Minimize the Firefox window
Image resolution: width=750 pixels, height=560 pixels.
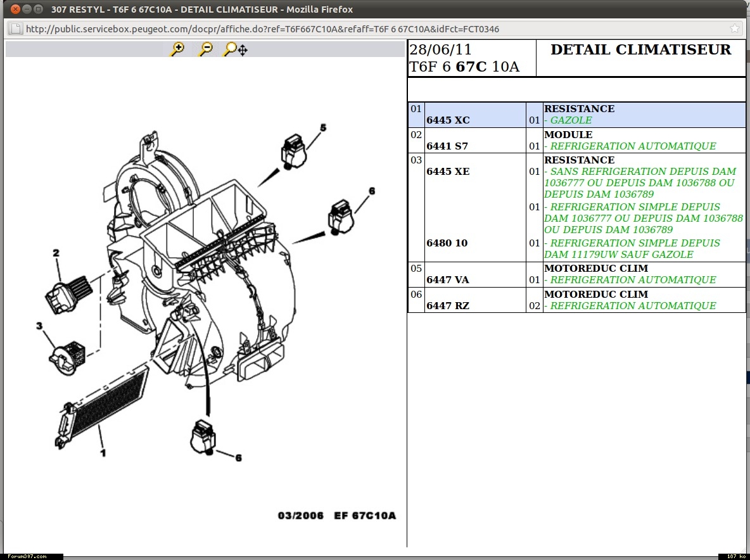point(27,9)
